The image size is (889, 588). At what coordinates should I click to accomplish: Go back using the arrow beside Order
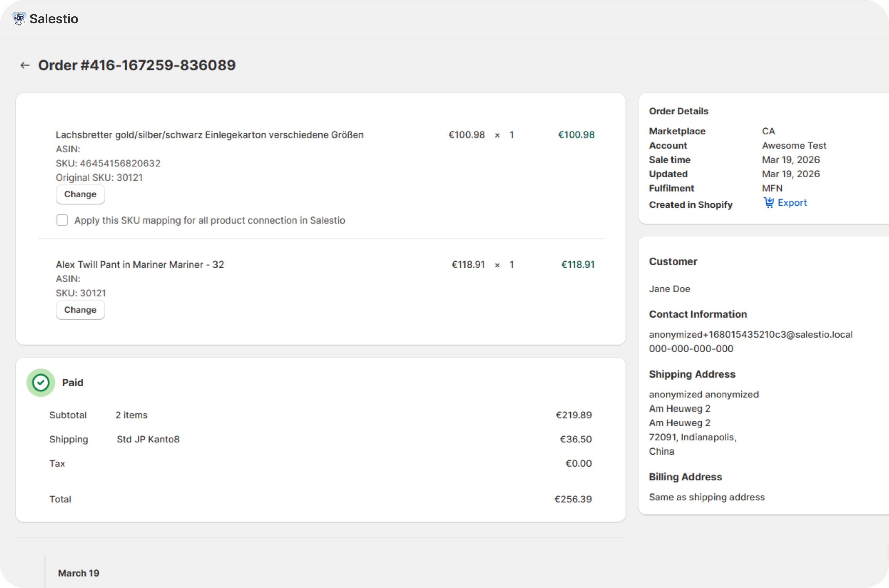click(25, 65)
